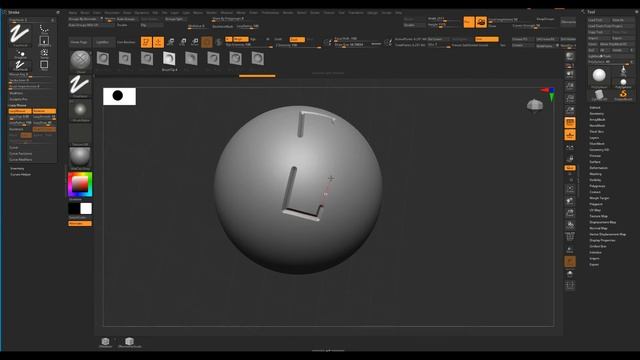Select the Rotate transform icon
Screen dimensions: 640x360
(195, 42)
